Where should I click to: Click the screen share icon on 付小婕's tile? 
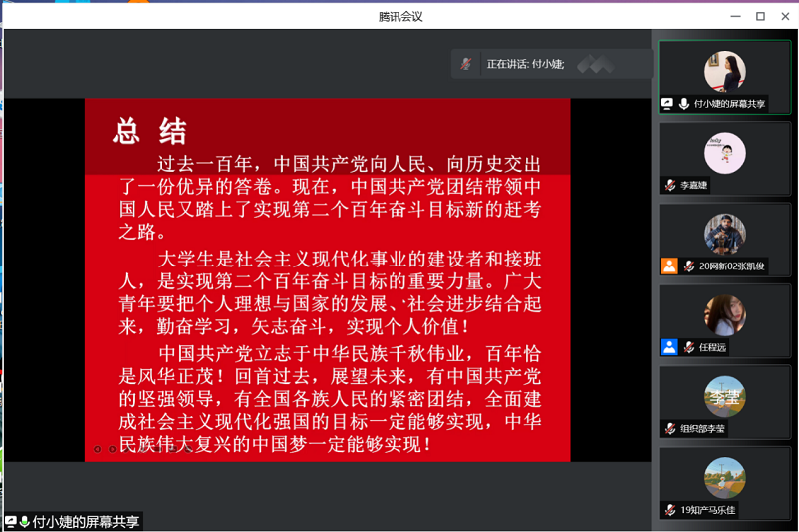[x=667, y=104]
